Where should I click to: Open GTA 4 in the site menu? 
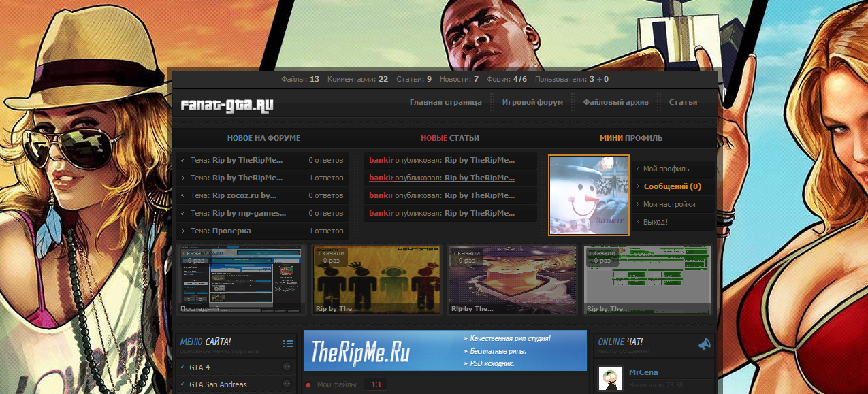[x=199, y=367]
